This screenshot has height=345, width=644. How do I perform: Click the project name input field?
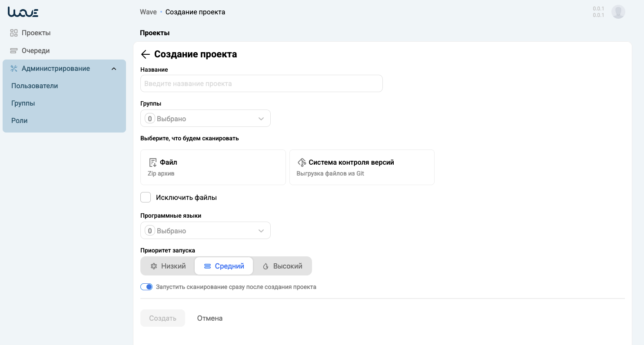tap(261, 83)
